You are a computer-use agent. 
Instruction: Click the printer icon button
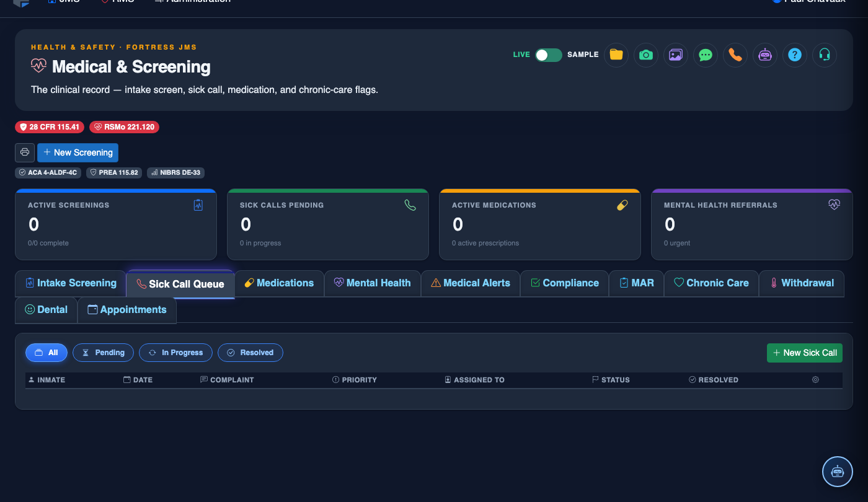click(x=25, y=152)
